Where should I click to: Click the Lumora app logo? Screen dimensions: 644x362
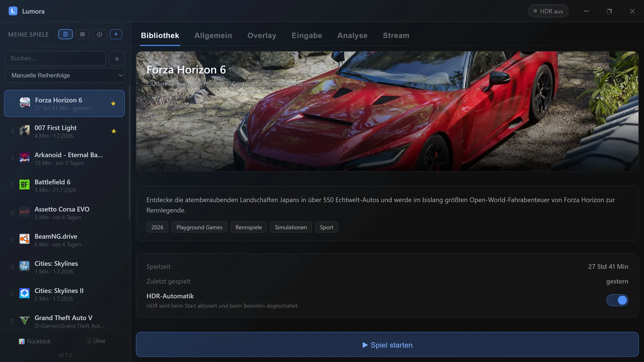(x=13, y=11)
